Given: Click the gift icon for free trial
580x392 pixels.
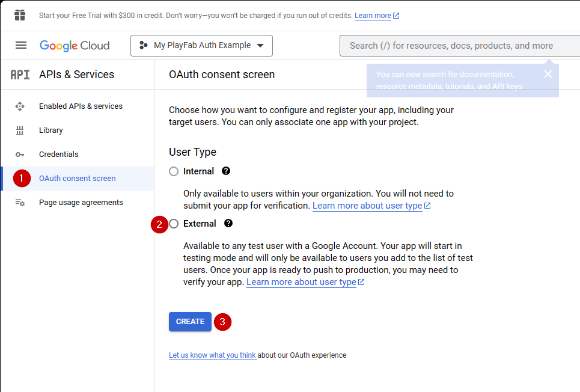Looking at the screenshot, I should [20, 14].
